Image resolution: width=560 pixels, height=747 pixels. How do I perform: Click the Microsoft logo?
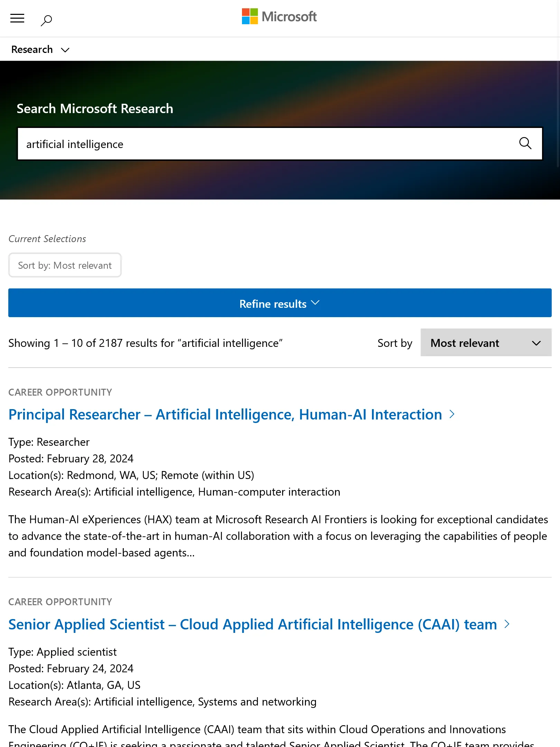click(250, 16)
